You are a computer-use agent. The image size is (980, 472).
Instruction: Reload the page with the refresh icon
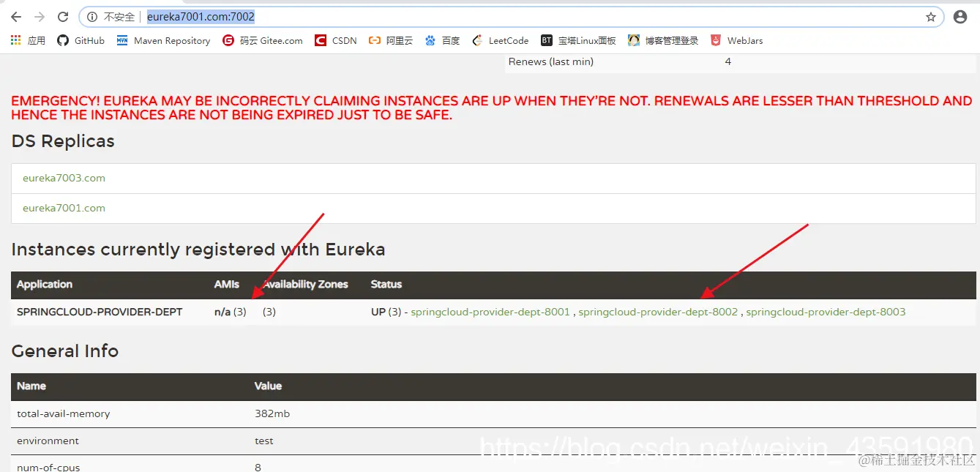coord(63,17)
